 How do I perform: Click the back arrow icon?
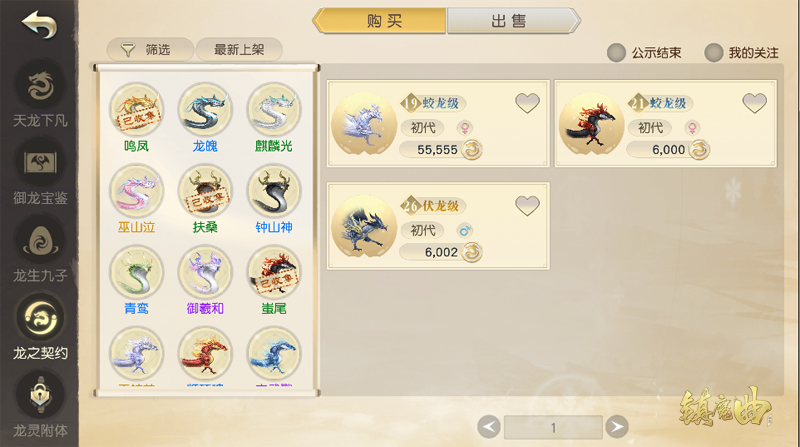click(x=39, y=24)
